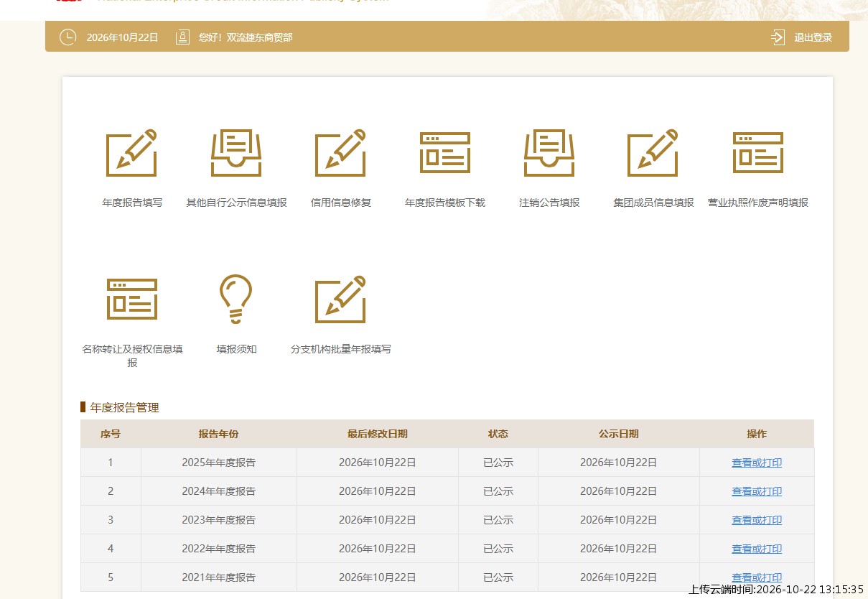Open 查看或打印 for the 2024年年度报告
This screenshot has height=599, width=868.
click(757, 491)
